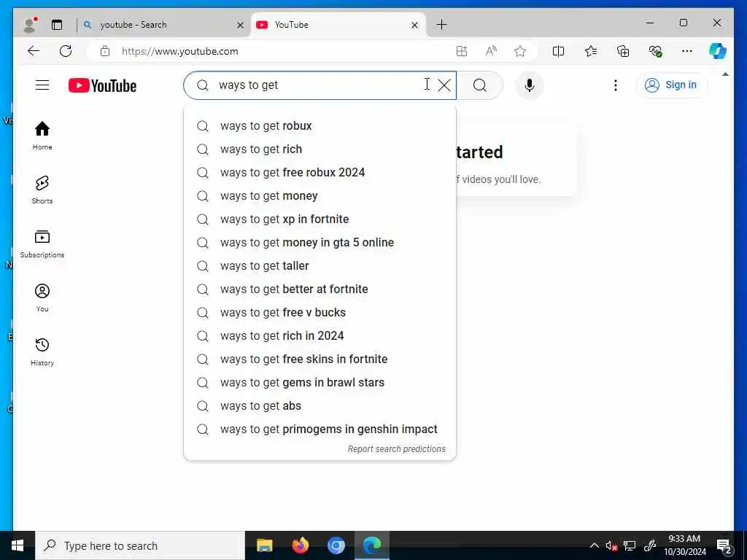The image size is (747, 560).
Task: Select 'ways to get better at fortnite'
Action: click(x=320, y=289)
